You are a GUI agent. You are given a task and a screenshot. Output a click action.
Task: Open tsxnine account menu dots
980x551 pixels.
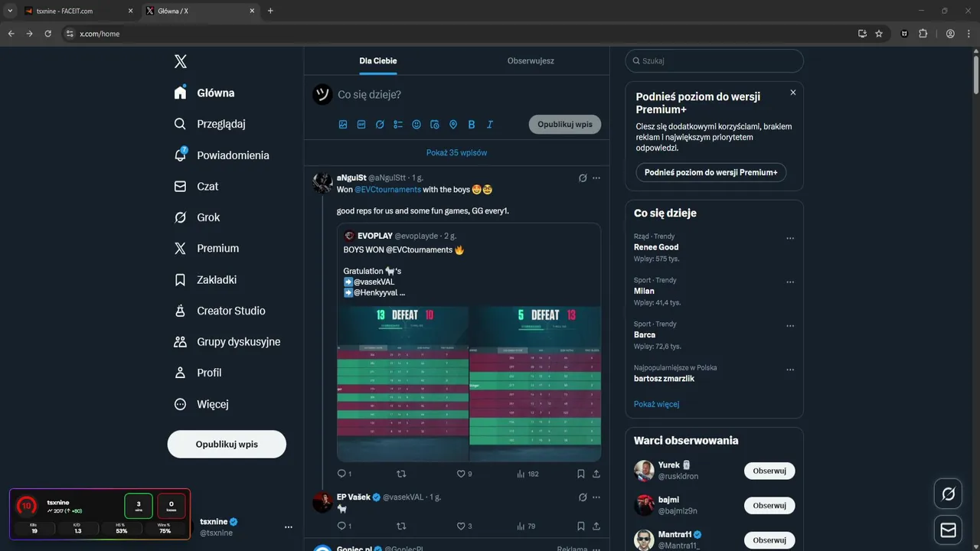(x=289, y=527)
